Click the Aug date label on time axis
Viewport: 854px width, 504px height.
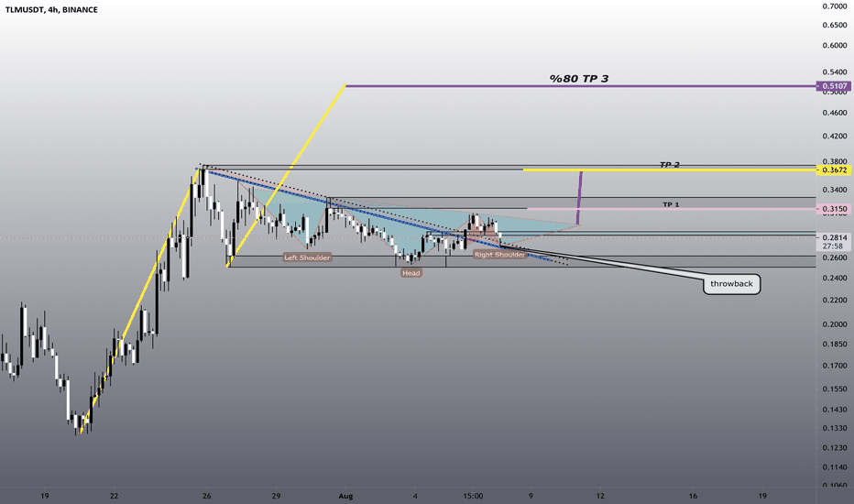coord(345,496)
